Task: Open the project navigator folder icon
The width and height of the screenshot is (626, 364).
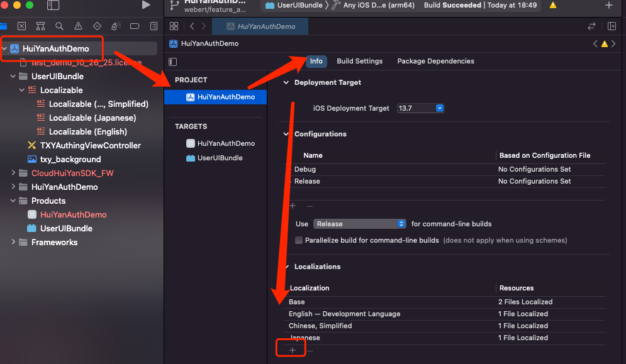Action: 4,26
